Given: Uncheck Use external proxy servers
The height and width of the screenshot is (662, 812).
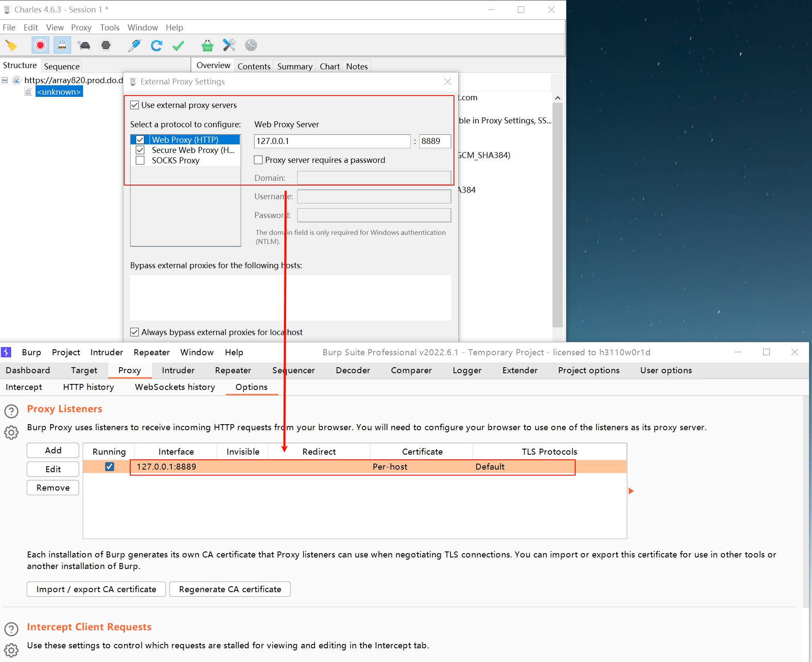Looking at the screenshot, I should (134, 105).
